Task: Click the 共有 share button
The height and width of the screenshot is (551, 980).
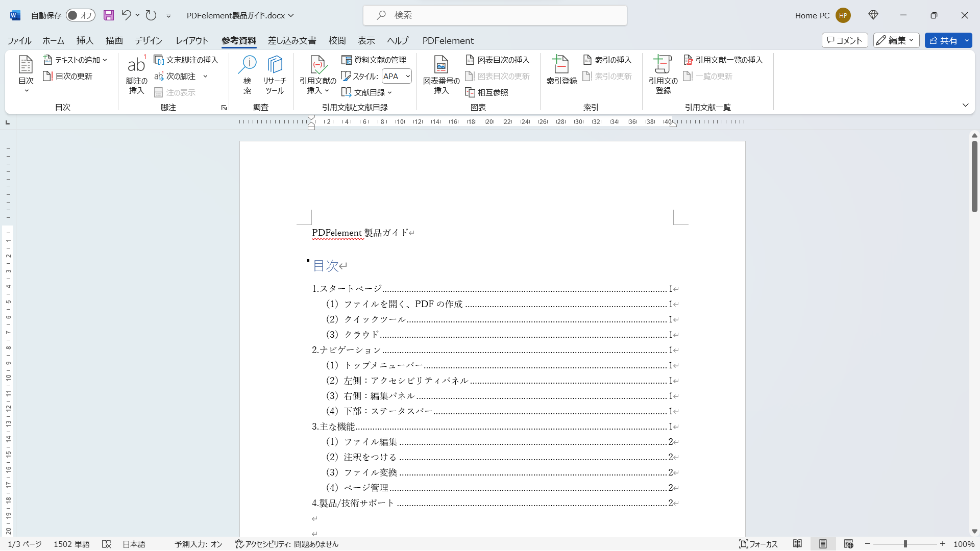Action: [x=943, y=40]
